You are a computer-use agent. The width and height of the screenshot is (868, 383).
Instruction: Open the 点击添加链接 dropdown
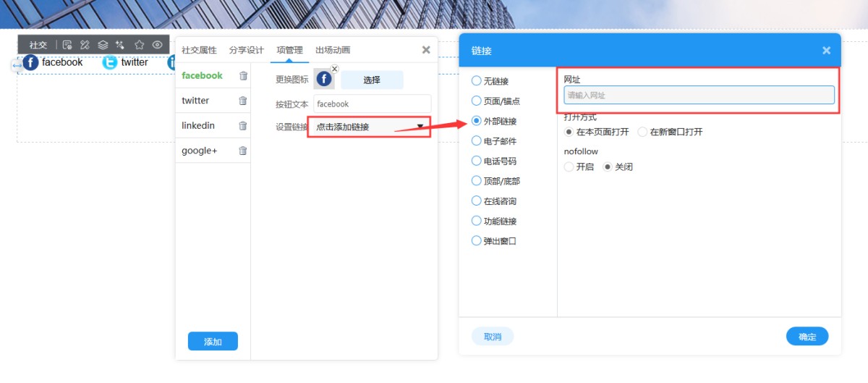(369, 127)
